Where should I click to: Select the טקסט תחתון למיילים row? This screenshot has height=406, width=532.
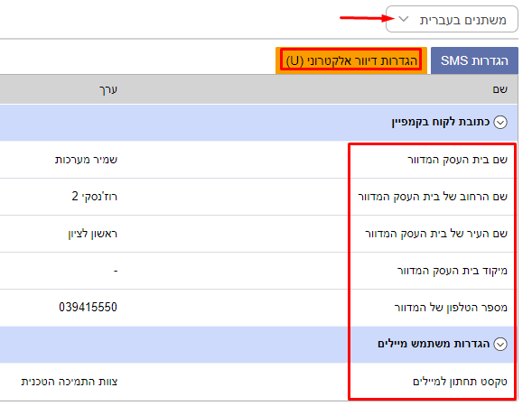(x=259, y=382)
